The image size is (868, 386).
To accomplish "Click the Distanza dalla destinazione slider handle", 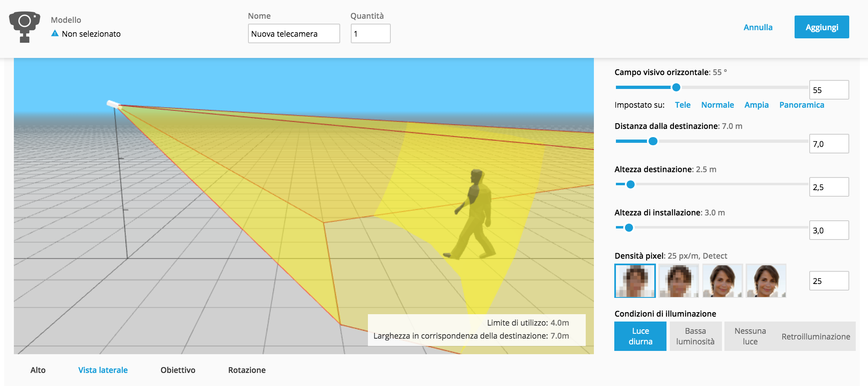I will [653, 141].
